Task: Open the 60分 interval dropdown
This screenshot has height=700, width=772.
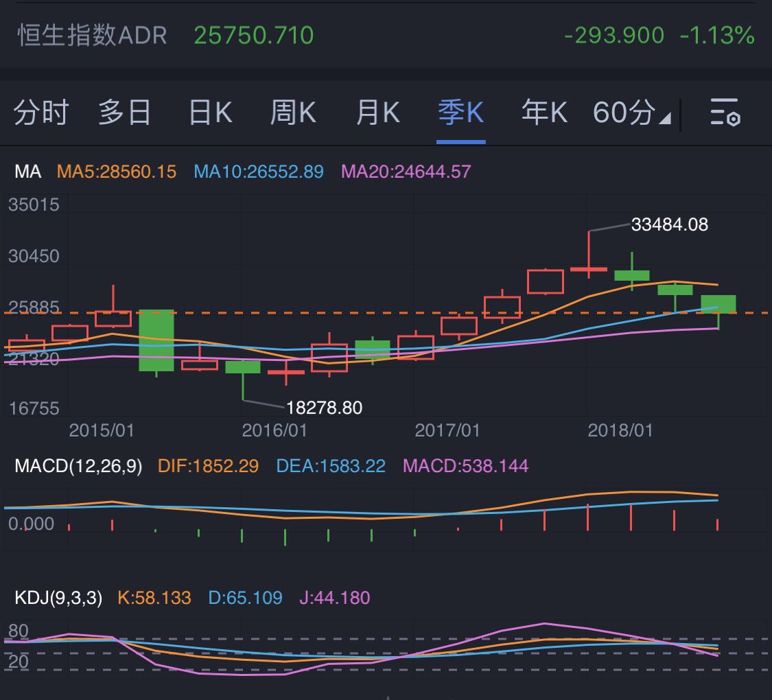Action: (632, 113)
